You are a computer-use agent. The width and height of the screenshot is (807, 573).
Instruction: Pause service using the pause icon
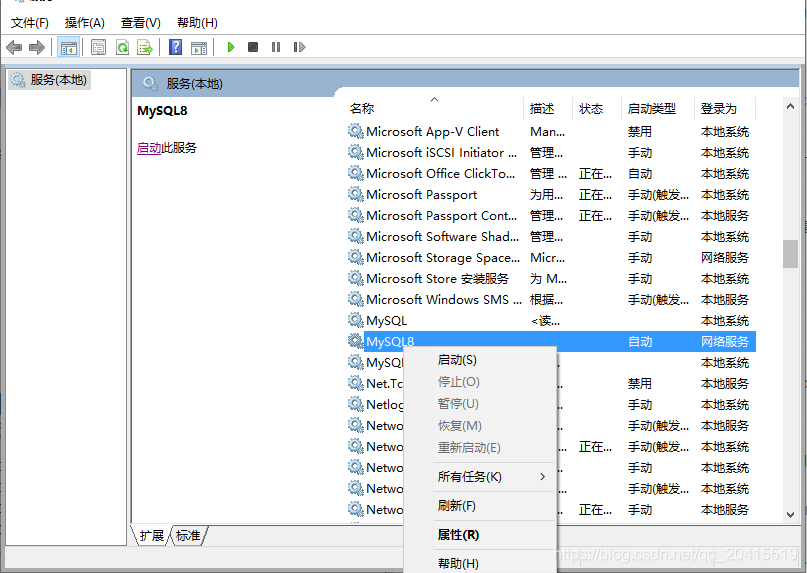pos(276,47)
